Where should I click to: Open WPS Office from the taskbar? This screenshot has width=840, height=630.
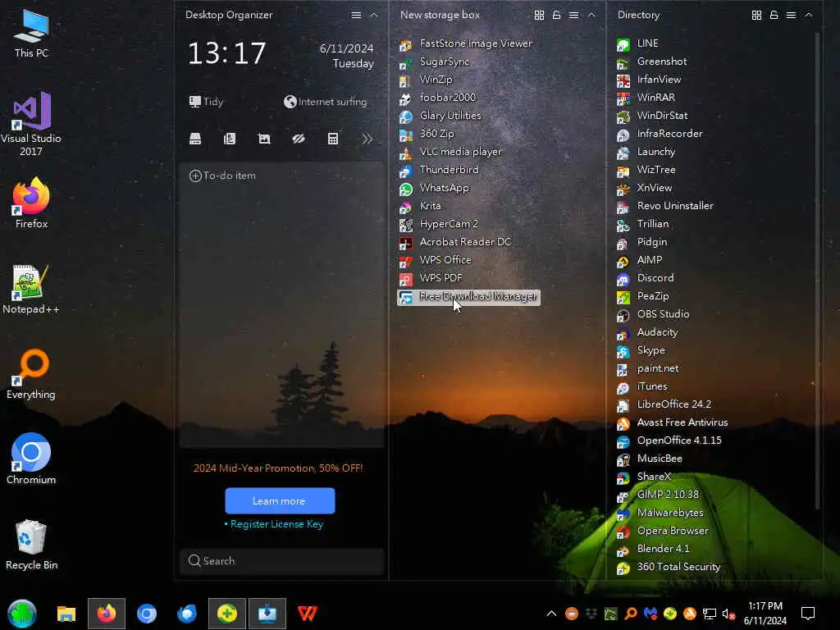click(308, 614)
